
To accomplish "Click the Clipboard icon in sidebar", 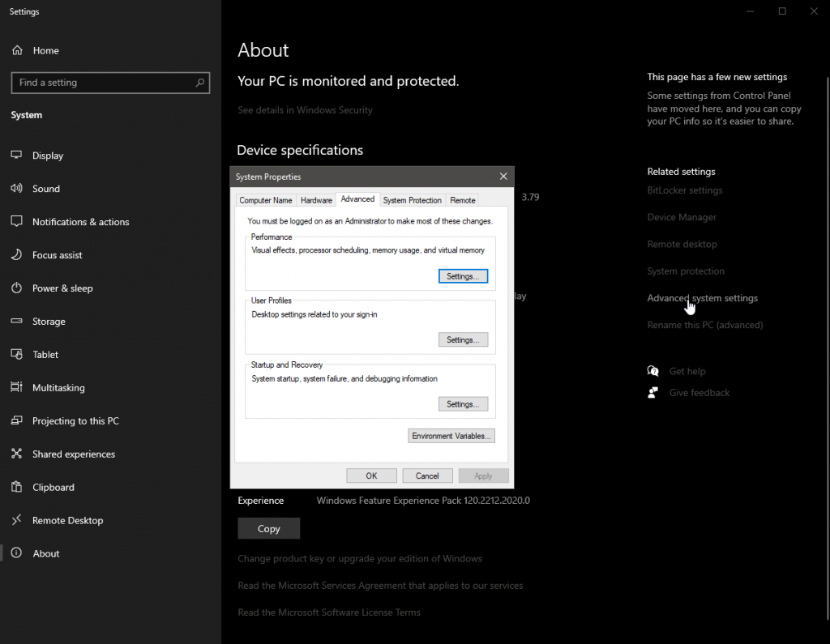I will coord(16,488).
